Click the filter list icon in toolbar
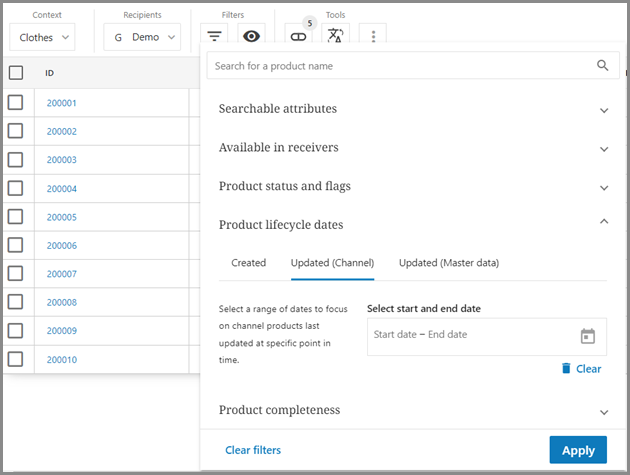The width and height of the screenshot is (630, 475). [213, 37]
